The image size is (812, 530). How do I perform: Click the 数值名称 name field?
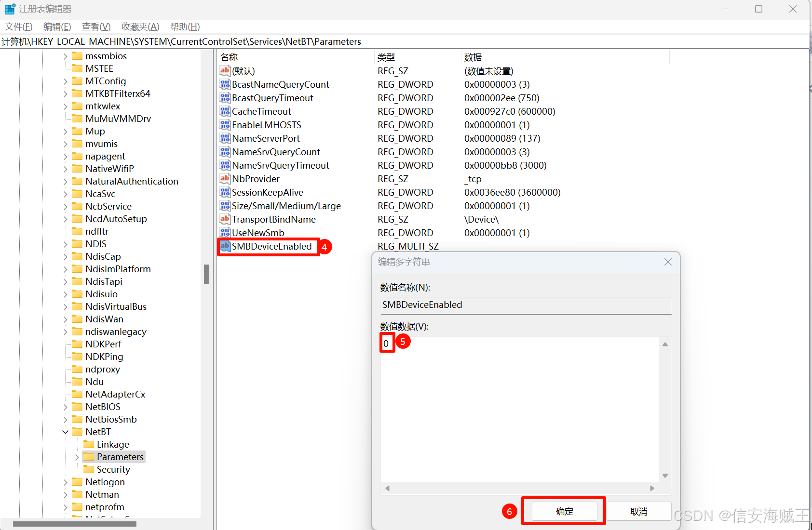point(526,305)
